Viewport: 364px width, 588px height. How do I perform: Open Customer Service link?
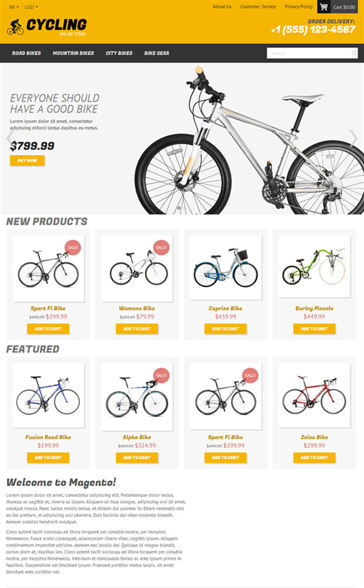[258, 7]
